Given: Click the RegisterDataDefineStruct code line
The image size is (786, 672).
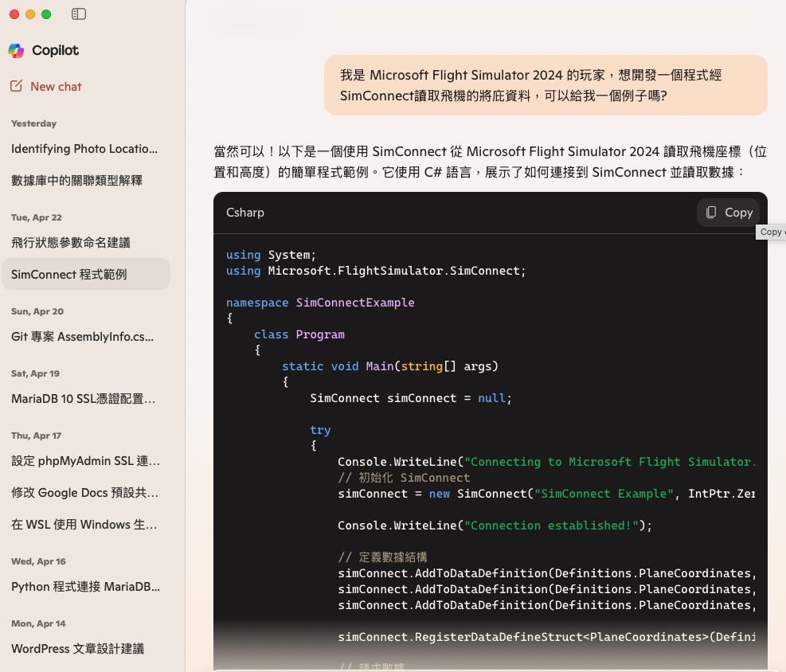Looking at the screenshot, I should pyautogui.click(x=546, y=637).
